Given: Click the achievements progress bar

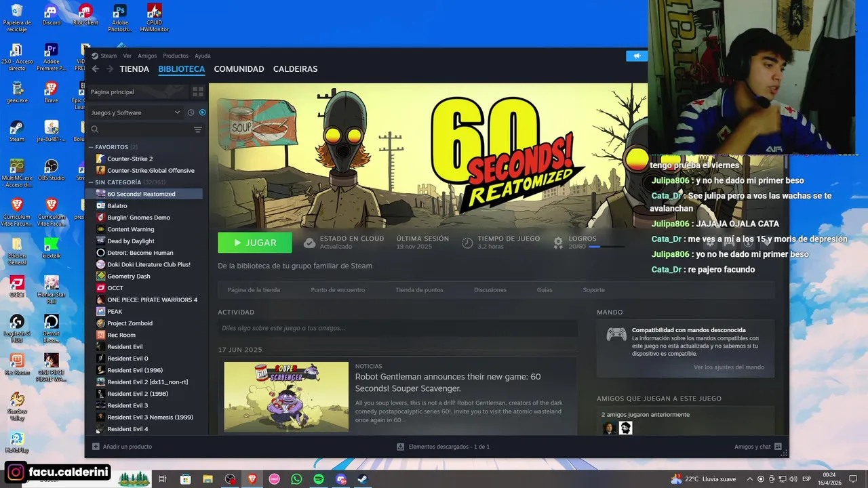Looking at the screenshot, I should point(606,247).
